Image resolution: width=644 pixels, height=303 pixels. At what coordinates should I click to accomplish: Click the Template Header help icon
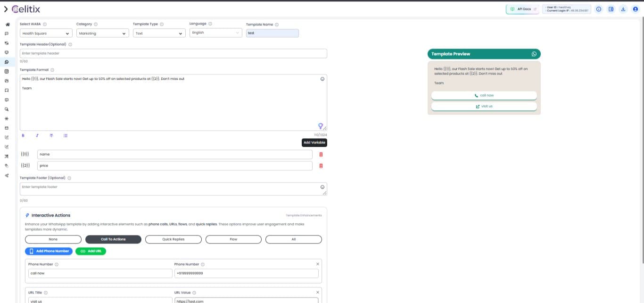pyautogui.click(x=70, y=44)
